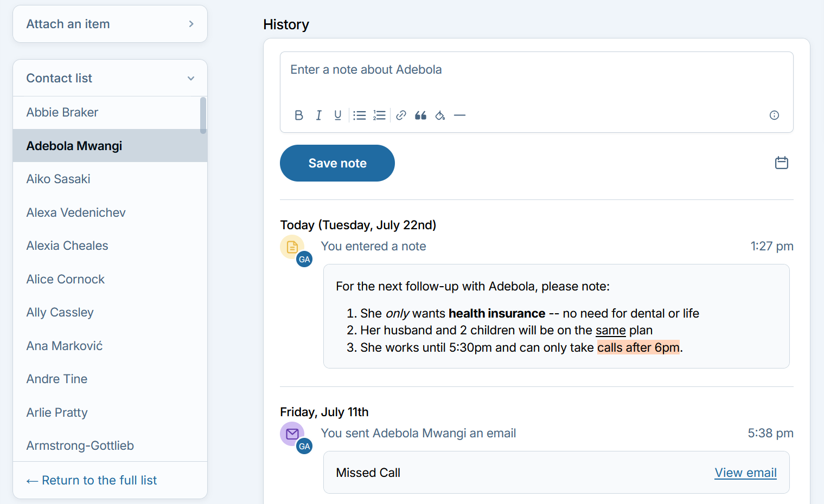Insert a numbered list in the note
Viewport: 824px width, 504px height.
tap(379, 115)
